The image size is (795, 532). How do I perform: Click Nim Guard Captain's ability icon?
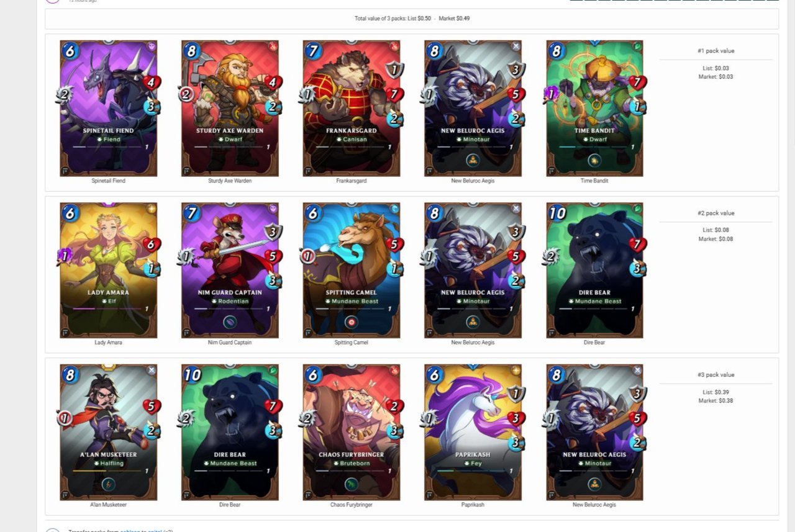coord(230,322)
